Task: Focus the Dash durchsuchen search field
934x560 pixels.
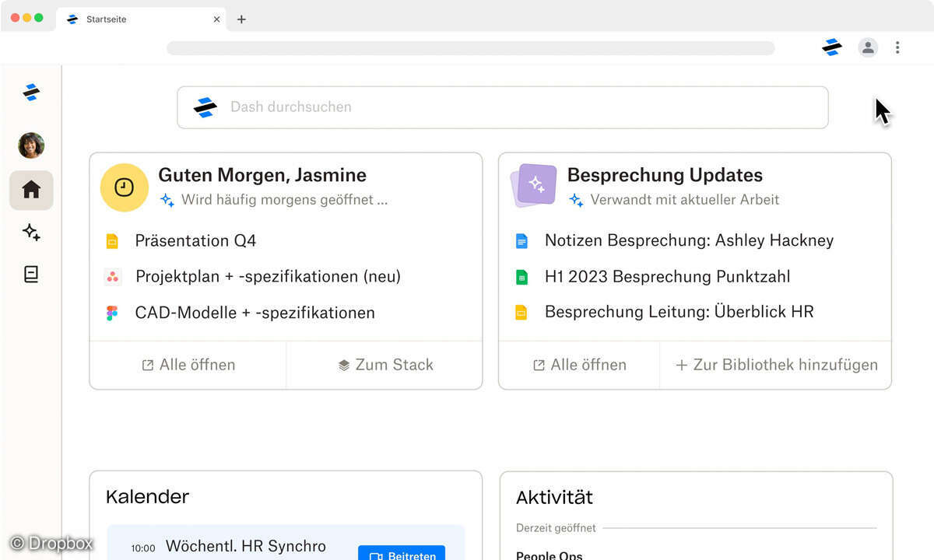Action: [x=502, y=107]
